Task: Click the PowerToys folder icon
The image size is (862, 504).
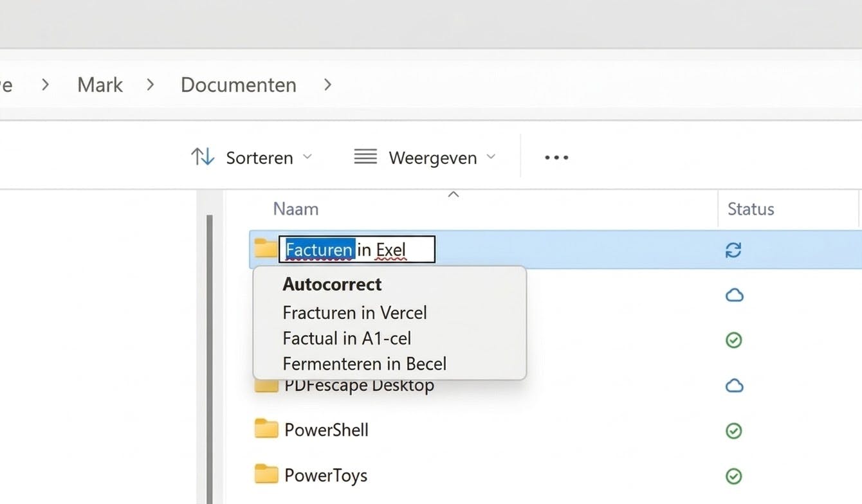Action: click(x=266, y=475)
